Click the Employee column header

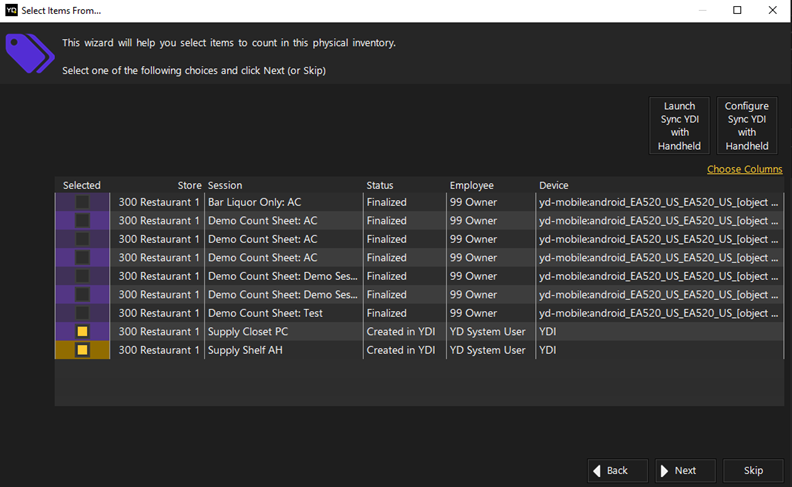(472, 185)
